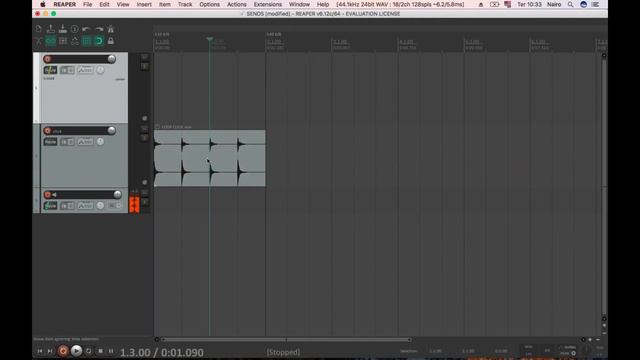Click the transport Pause button
Screen dimensions: 640x360
111,351
